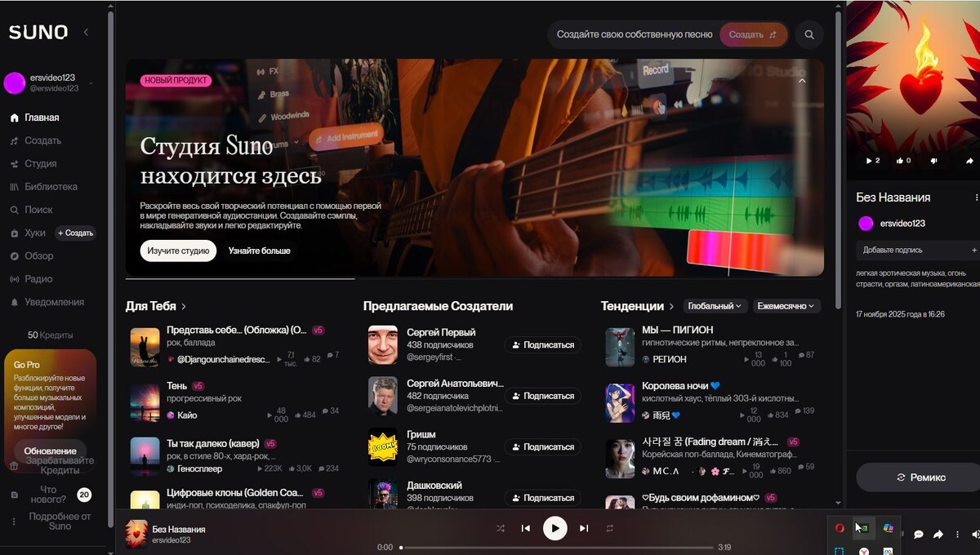Open the Кайо artist link
980x555 pixels.
point(187,415)
